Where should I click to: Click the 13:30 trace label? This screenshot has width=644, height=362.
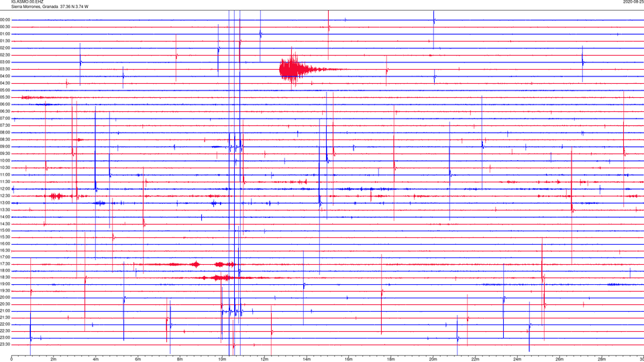5,209
